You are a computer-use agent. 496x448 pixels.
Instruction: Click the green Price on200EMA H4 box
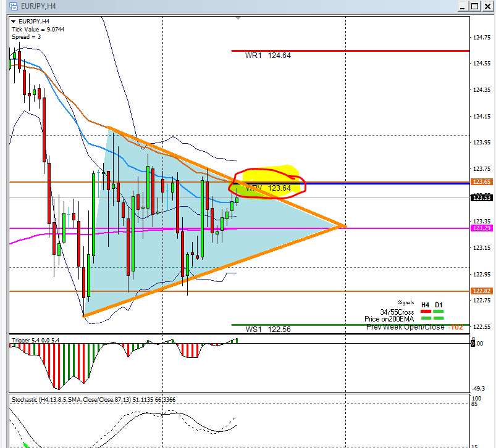coord(426,319)
